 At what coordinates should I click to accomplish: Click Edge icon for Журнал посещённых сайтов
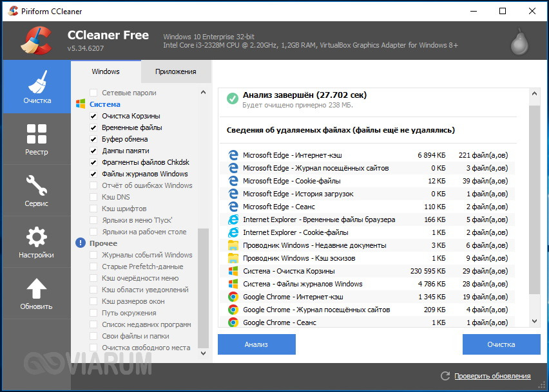[233, 168]
